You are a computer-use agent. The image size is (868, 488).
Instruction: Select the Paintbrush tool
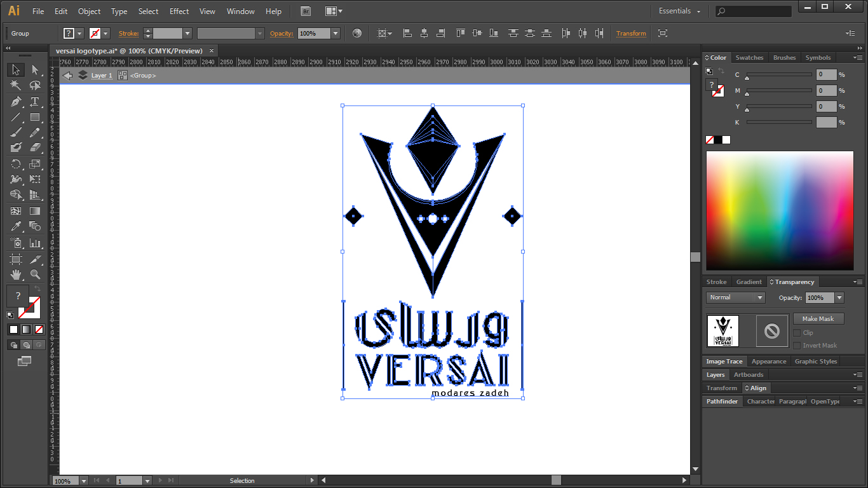tap(16, 132)
